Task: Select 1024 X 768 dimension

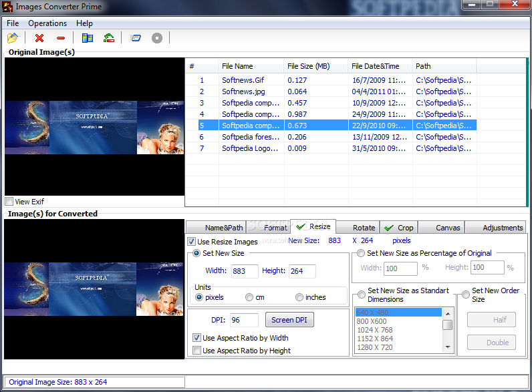Action: (x=398, y=330)
